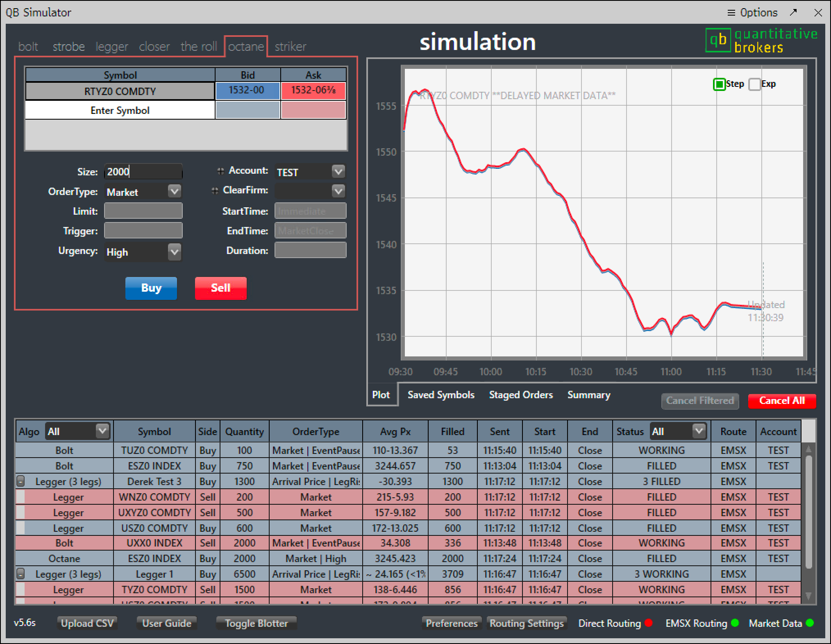Open Routing Settings
Screen dimensions: 831x644
click(527, 623)
